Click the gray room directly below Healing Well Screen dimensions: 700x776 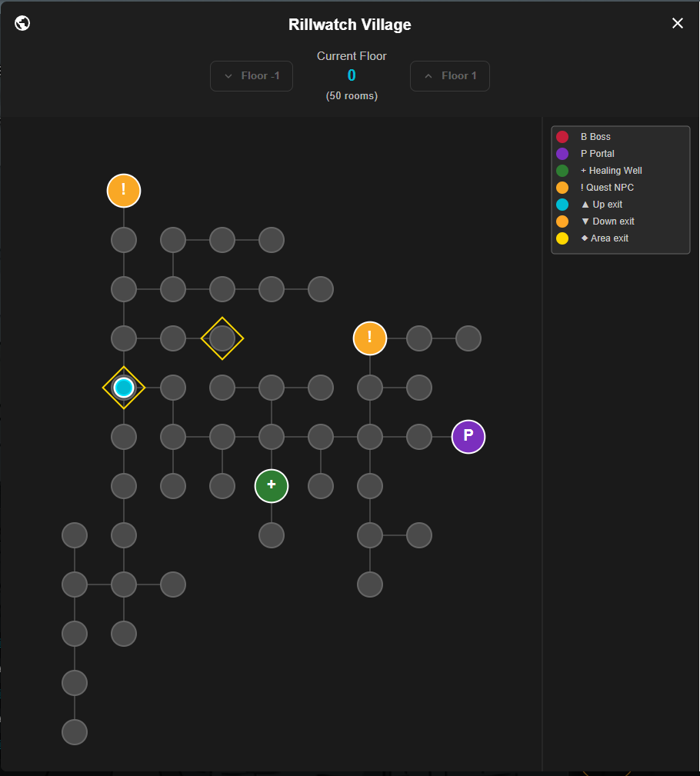pyautogui.click(x=272, y=535)
